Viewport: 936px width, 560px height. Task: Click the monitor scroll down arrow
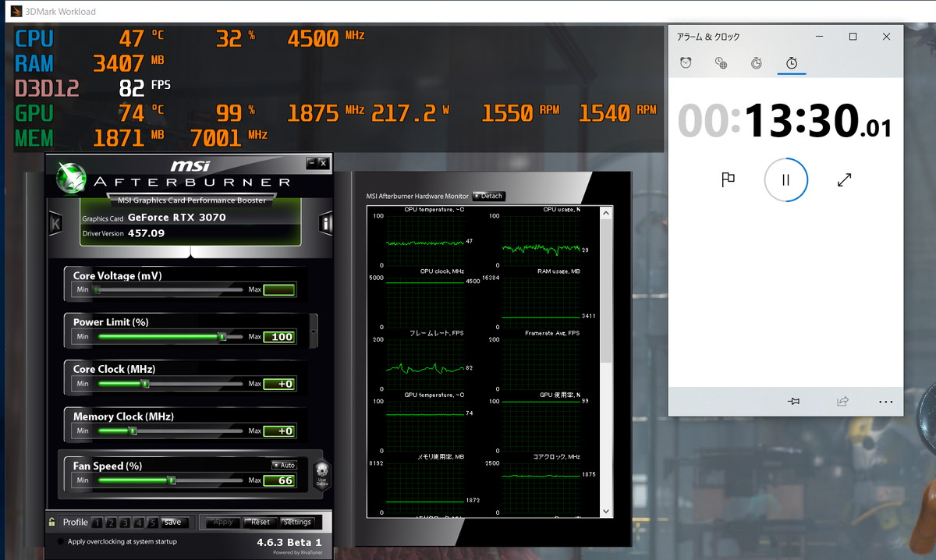pos(607,511)
